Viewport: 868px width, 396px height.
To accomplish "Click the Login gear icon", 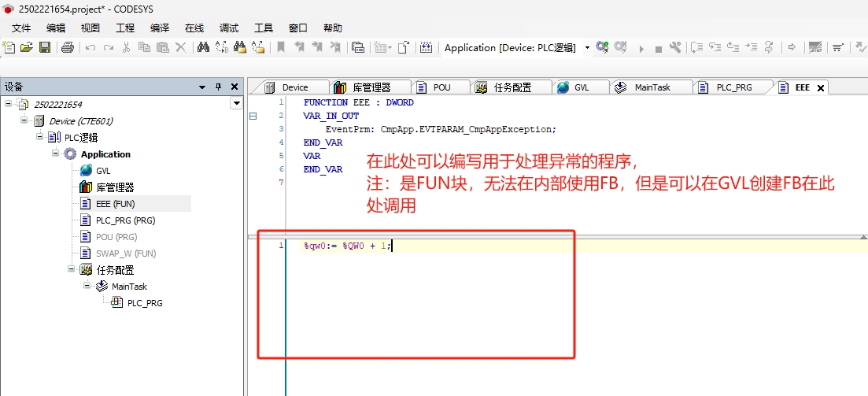I will click(602, 48).
